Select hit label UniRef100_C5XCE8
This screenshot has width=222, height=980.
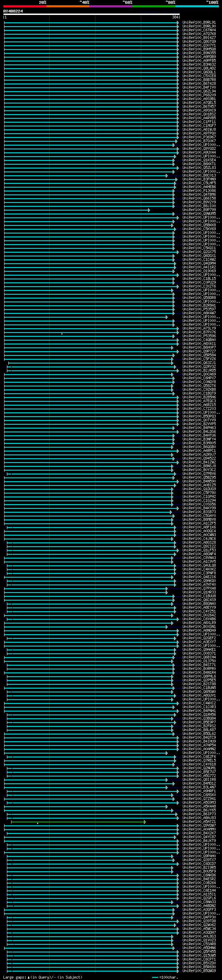tap(199, 76)
